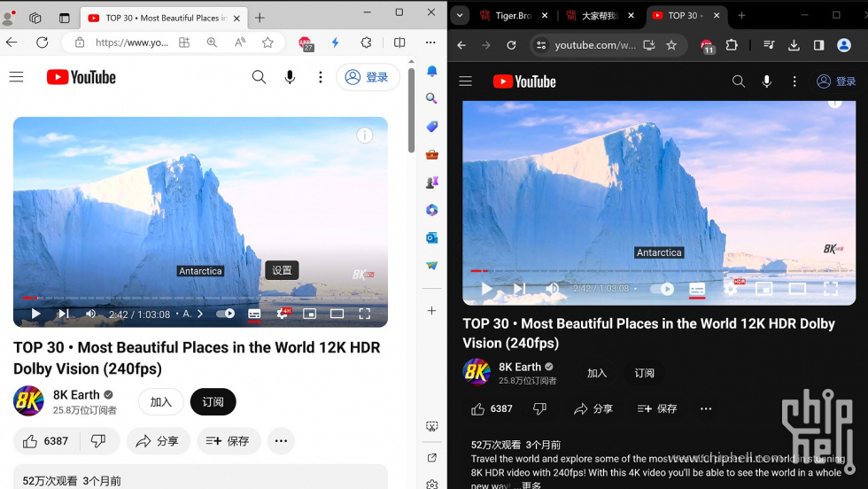Viewport: 868px width, 489px height.
Task: Enter fullscreen in Edge video player
Action: [364, 314]
